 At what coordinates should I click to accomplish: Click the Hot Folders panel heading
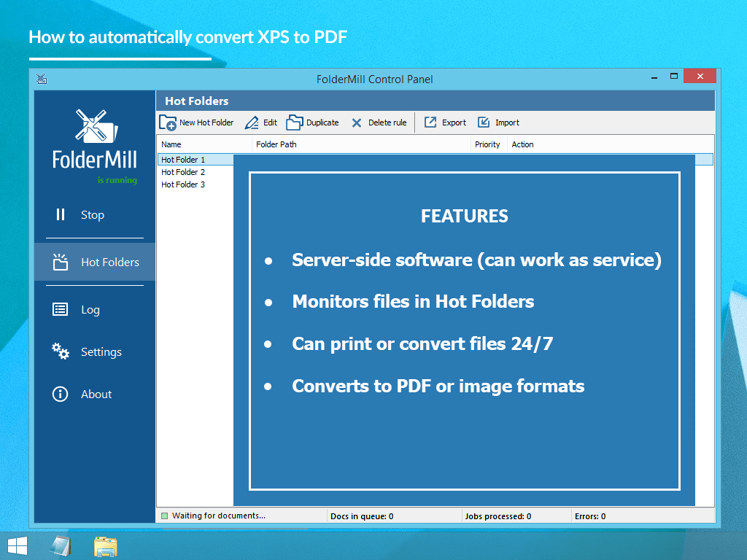coord(197,101)
